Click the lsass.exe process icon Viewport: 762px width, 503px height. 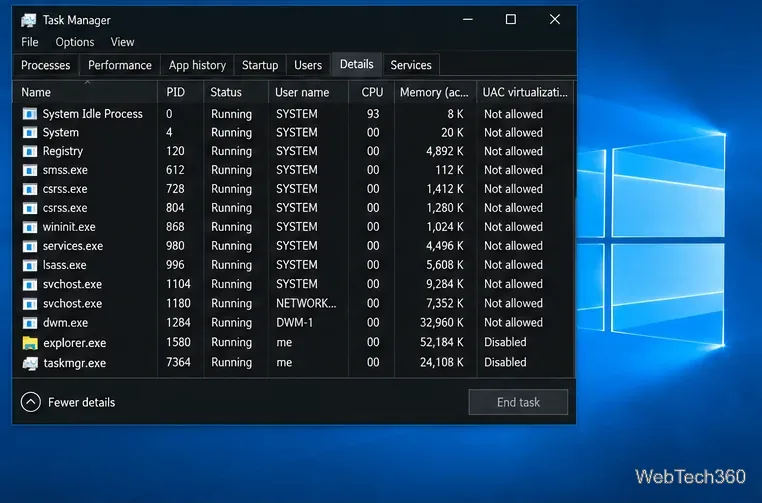click(x=30, y=265)
